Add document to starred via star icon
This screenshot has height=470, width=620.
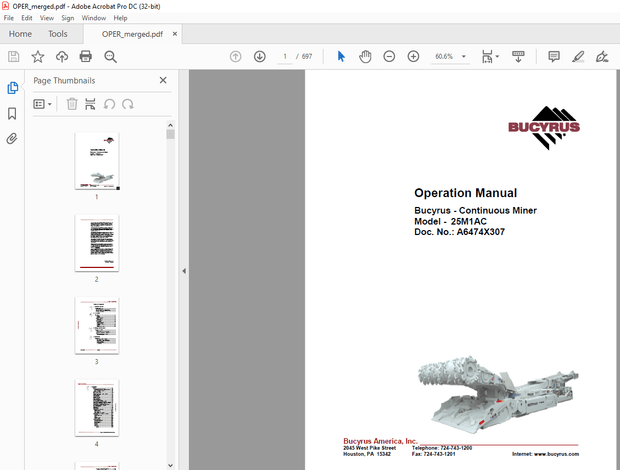pyautogui.click(x=38, y=57)
